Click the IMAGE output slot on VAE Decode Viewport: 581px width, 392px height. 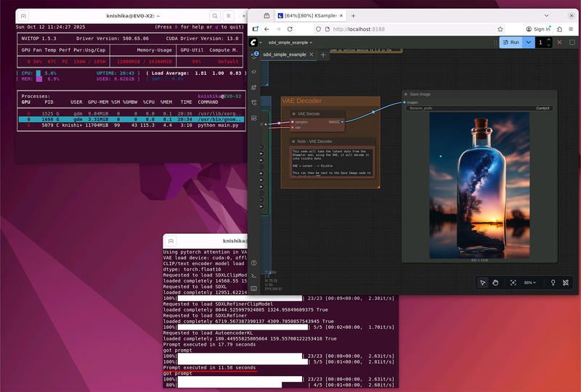point(342,121)
